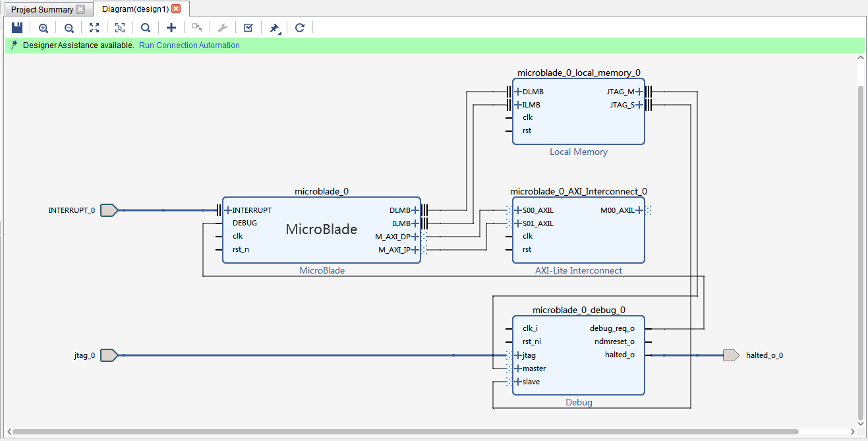This screenshot has width=868, height=441.
Task: Switch to the Project Summary tab
Action: tap(42, 10)
